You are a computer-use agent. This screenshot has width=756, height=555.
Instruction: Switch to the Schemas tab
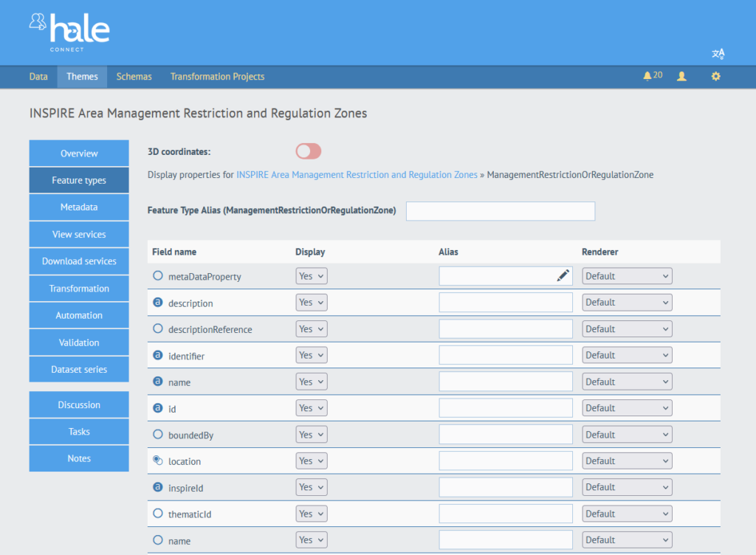coord(134,77)
